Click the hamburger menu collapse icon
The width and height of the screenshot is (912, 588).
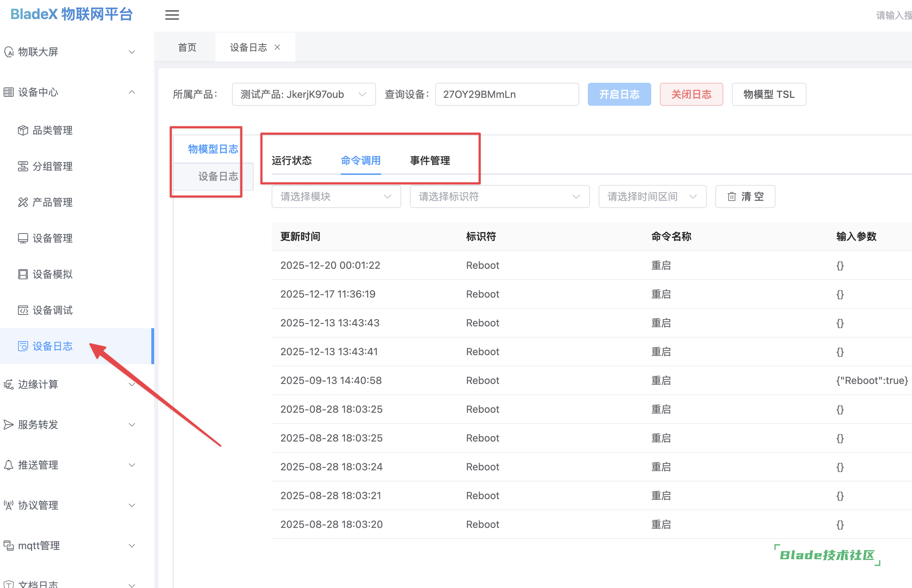172,15
